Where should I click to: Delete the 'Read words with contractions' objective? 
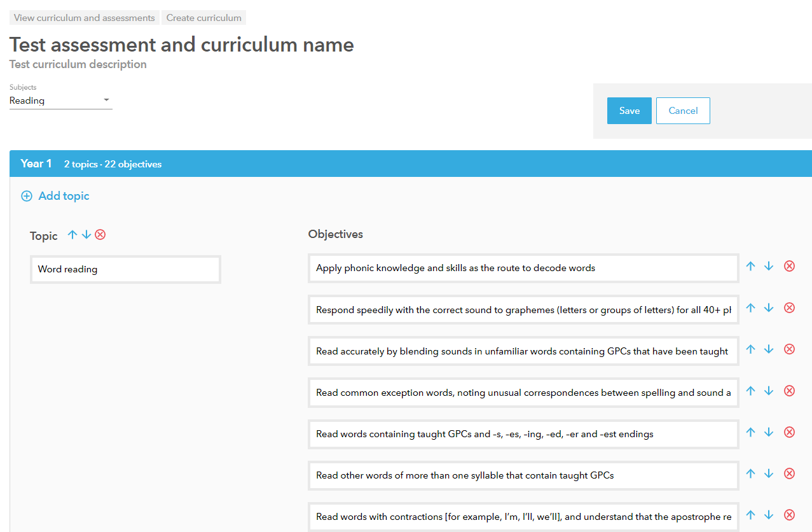789,514
